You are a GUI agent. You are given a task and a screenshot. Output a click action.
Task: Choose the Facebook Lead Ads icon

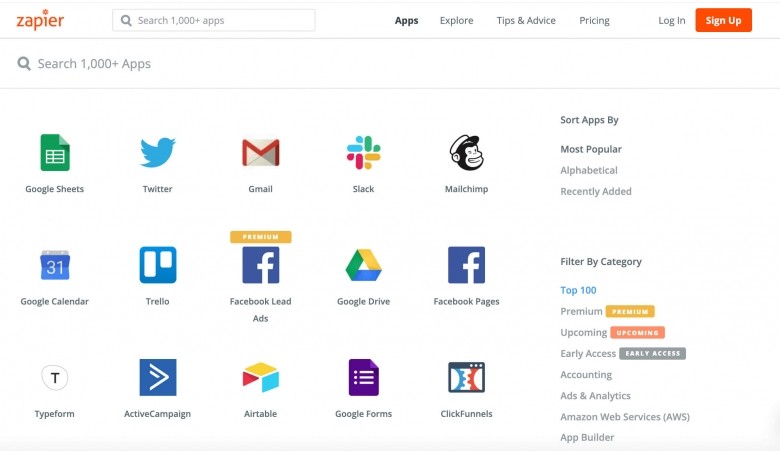261,265
